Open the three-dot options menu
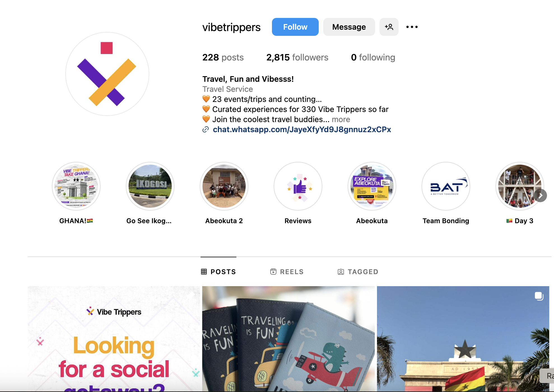The image size is (554, 392). (x=412, y=27)
